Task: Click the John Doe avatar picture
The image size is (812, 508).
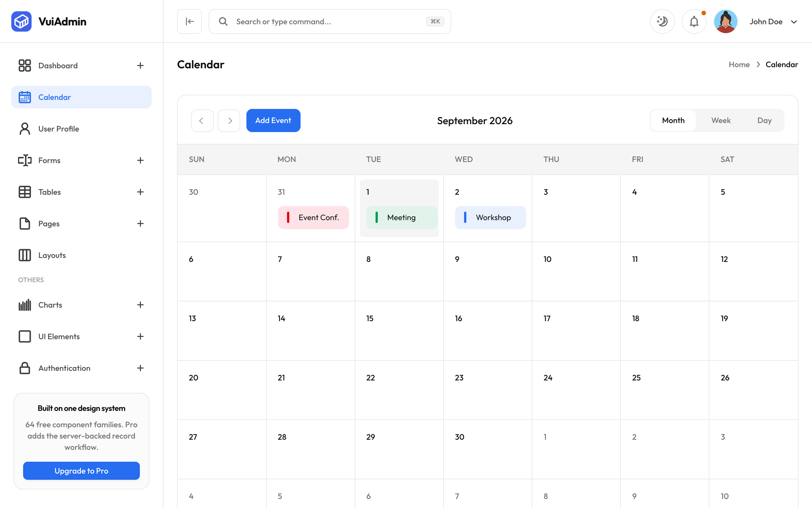Action: click(725, 21)
